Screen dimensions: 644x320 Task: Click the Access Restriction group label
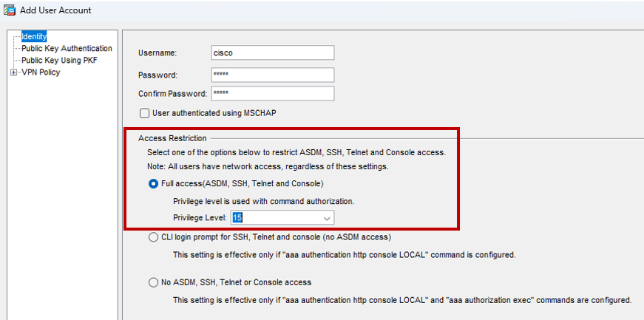172,138
